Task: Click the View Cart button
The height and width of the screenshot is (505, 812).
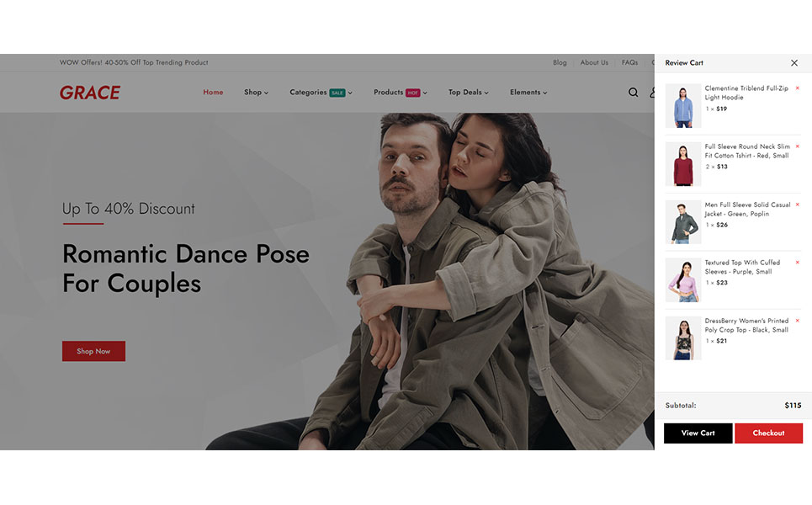Action: [698, 433]
